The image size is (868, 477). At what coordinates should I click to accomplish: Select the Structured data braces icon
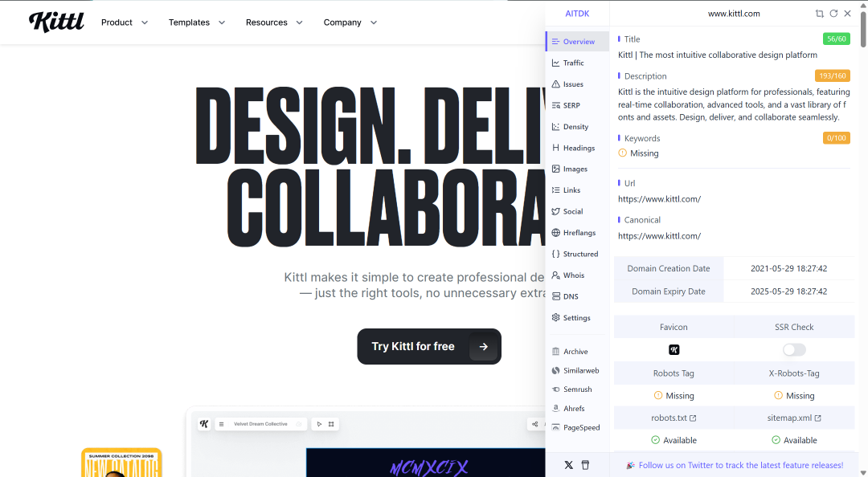click(556, 254)
